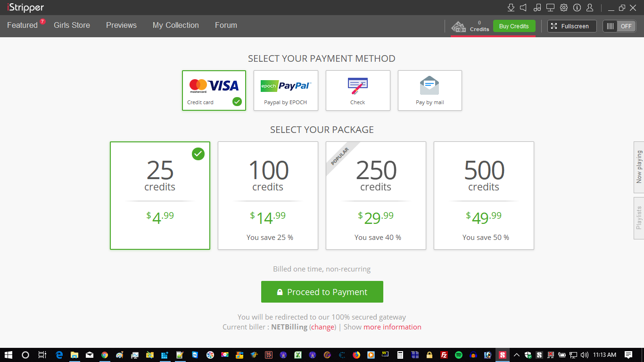The image size is (644, 362).
Task: Open FileZilla from the taskbar
Action: 444,355
